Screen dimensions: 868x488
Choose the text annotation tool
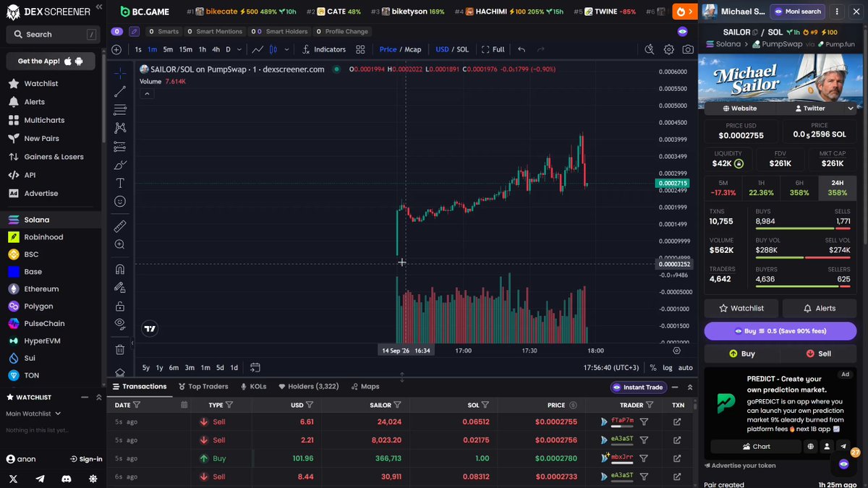(120, 183)
